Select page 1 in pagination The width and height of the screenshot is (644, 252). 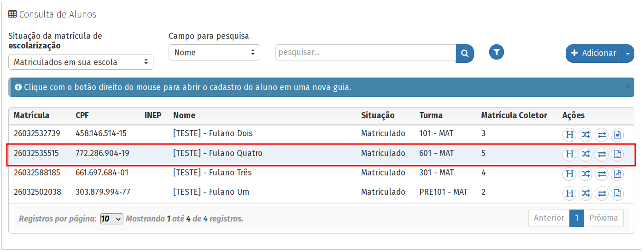[x=576, y=218]
